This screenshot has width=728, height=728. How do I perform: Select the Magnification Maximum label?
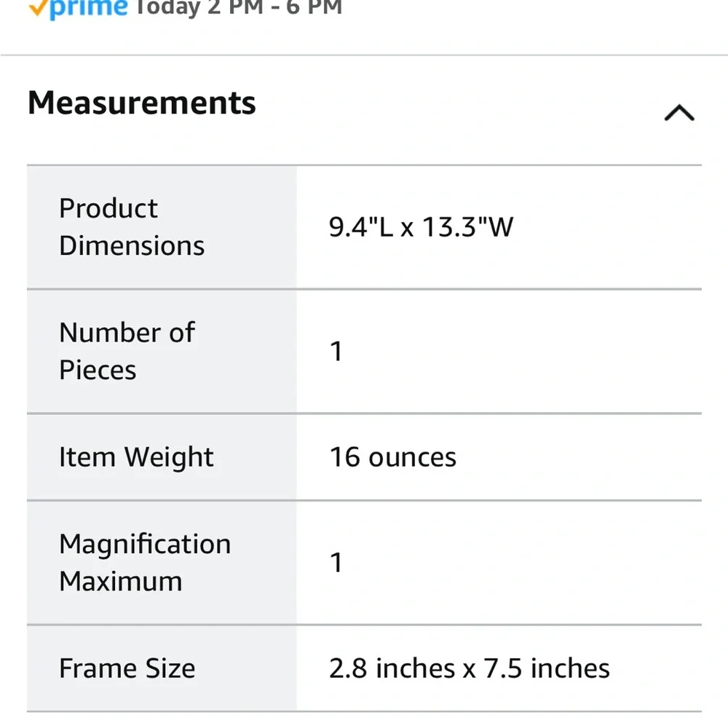144,562
